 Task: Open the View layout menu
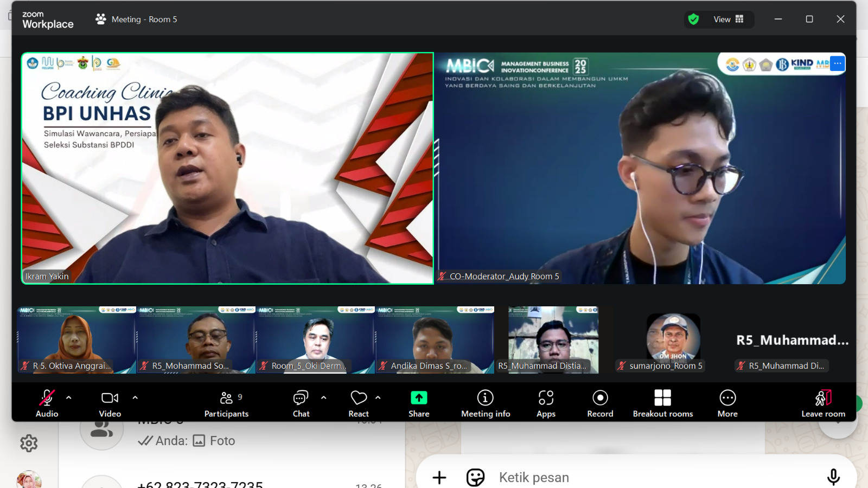pyautogui.click(x=728, y=20)
